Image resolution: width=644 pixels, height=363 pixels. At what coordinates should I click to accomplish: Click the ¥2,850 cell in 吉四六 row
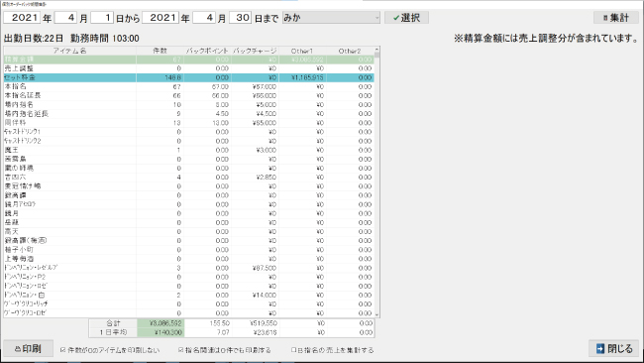tap(255, 178)
